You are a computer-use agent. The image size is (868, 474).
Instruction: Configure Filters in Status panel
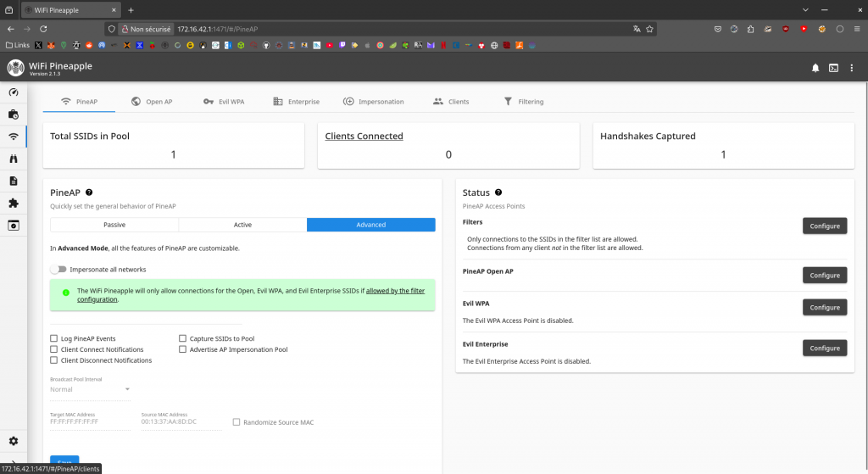pyautogui.click(x=825, y=226)
